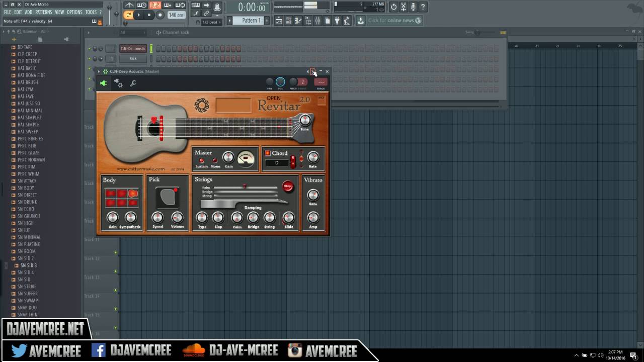This screenshot has width=644, height=362.
Task: Select the Kick channel button
Action: [133, 58]
